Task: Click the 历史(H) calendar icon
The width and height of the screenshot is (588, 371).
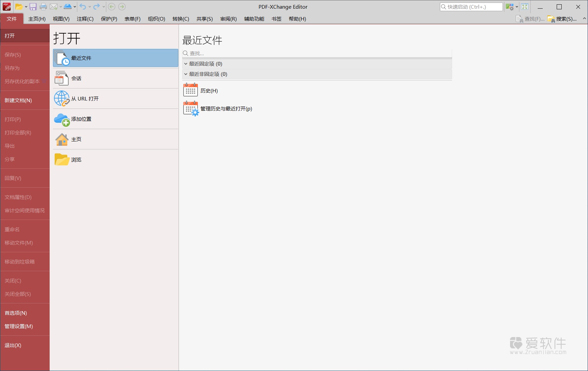Action: coord(191,90)
